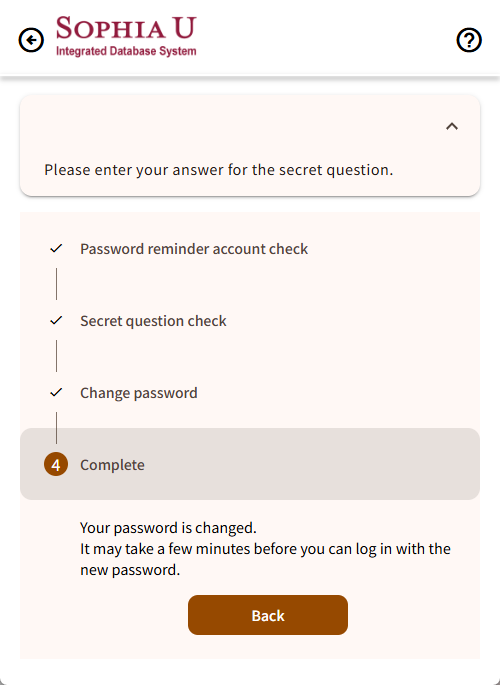This screenshot has width=500, height=685.
Task: Click checkmark beside Password reminder account check
Action: [x=56, y=249]
